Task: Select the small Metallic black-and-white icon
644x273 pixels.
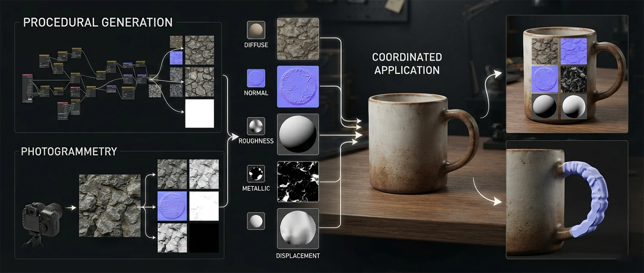Action: [256, 173]
